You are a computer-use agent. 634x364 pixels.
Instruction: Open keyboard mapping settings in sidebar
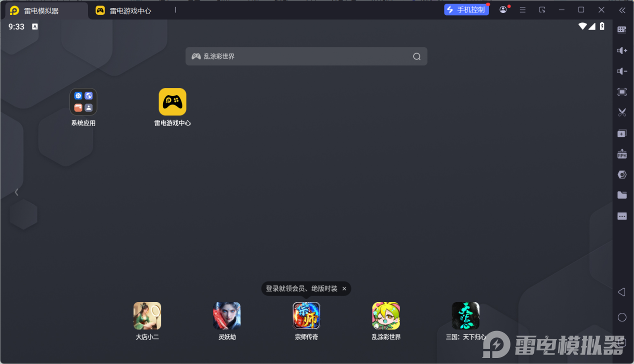[622, 29]
